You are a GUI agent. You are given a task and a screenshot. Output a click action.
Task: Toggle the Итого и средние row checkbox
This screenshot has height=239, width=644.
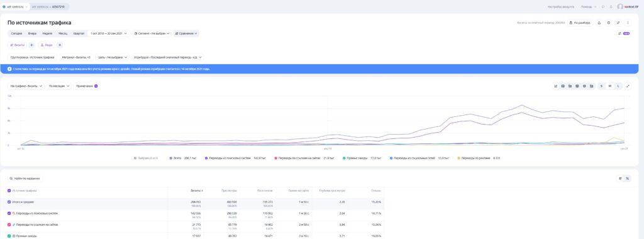tap(9, 202)
